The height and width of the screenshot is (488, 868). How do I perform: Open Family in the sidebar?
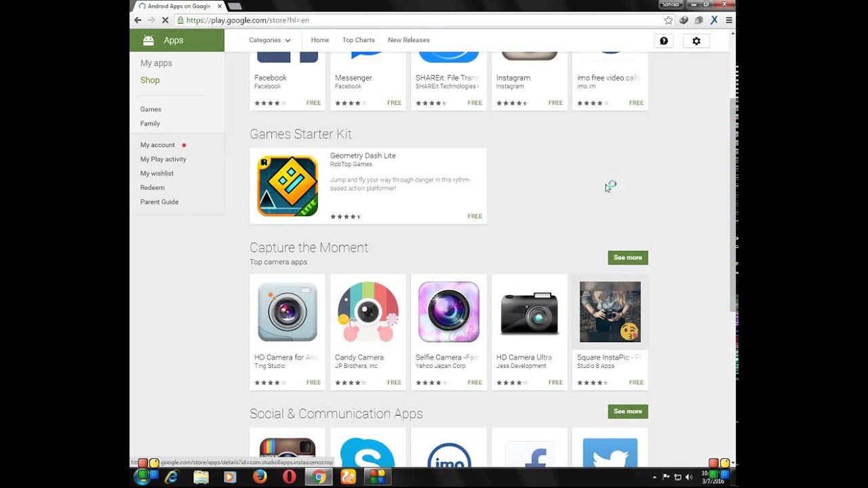150,123
